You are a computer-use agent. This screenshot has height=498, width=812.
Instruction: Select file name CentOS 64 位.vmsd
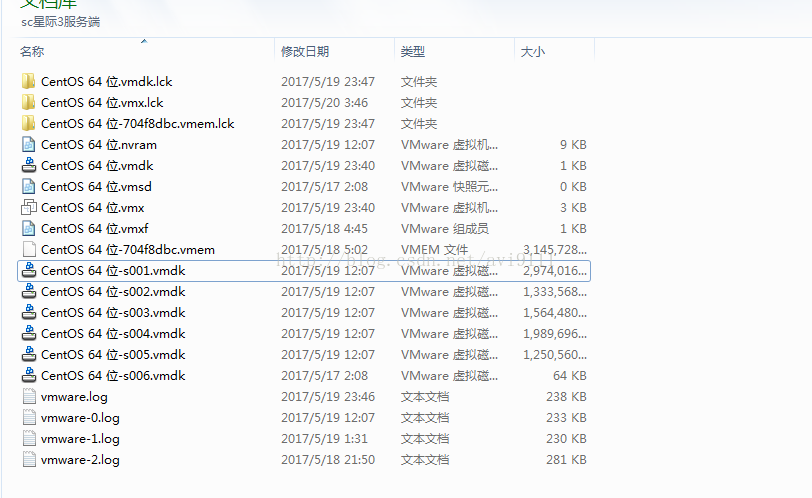pyautogui.click(x=96, y=186)
